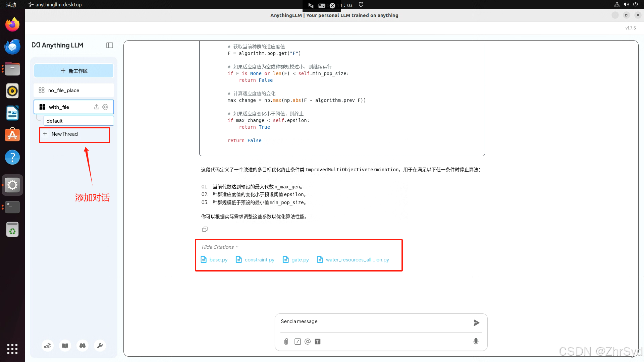Open with_file workspace settings gear
Viewport: 644px width, 362px height.
click(105, 107)
